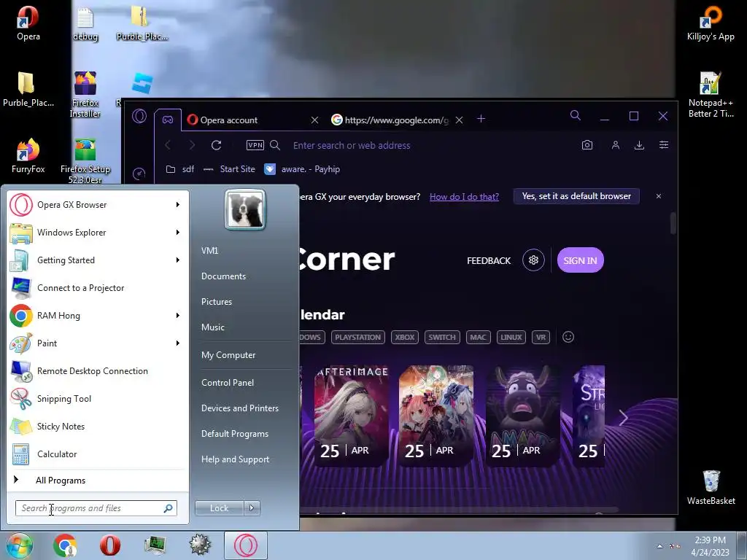The width and height of the screenshot is (747, 560).
Task: Launch Snipping Tool from Start menu
Action: click(97, 399)
